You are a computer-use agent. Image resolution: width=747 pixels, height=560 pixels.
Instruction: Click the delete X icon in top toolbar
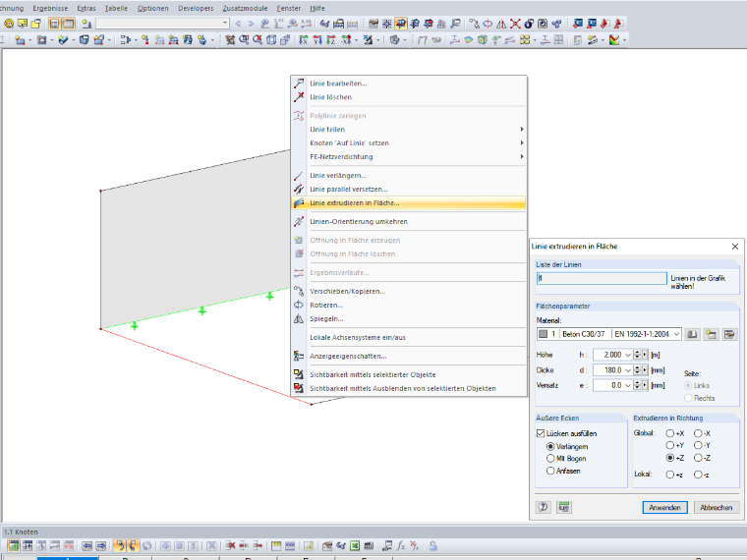pos(515,24)
